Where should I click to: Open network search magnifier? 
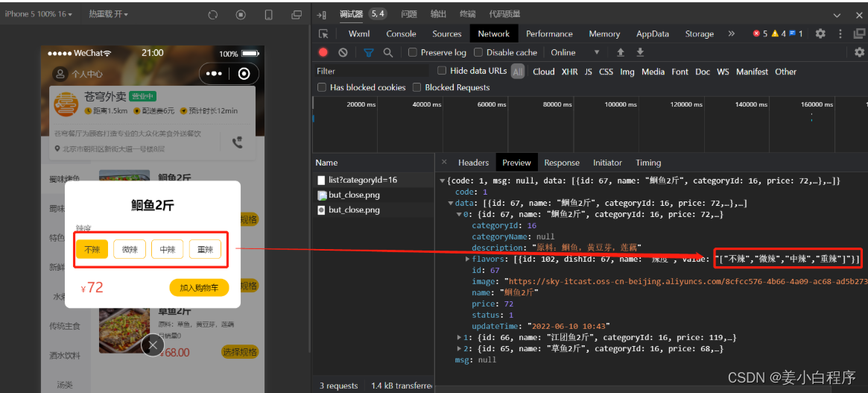point(388,52)
